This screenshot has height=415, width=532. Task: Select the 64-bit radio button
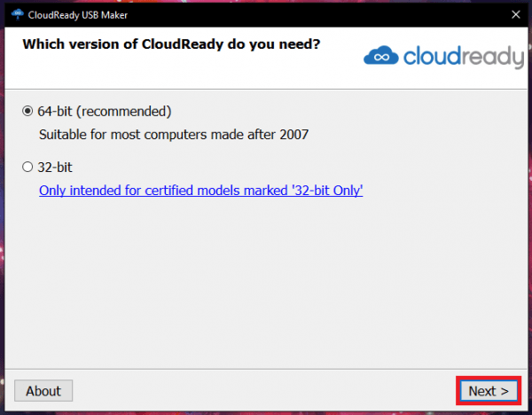[x=27, y=112]
